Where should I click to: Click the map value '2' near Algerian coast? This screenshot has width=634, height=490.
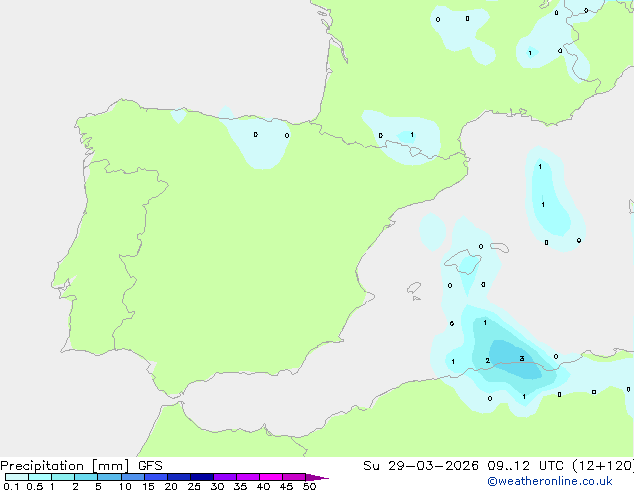[x=488, y=360]
